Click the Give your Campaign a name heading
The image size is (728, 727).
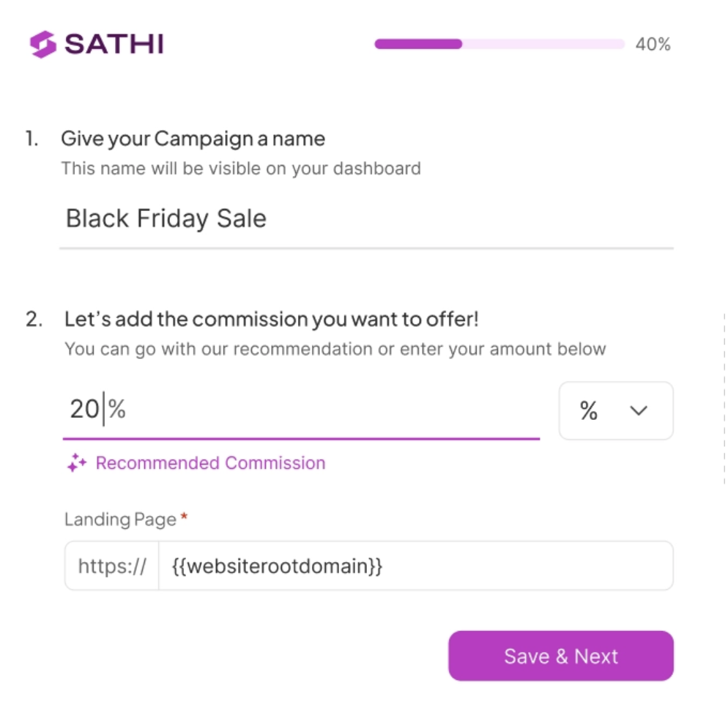click(x=193, y=139)
